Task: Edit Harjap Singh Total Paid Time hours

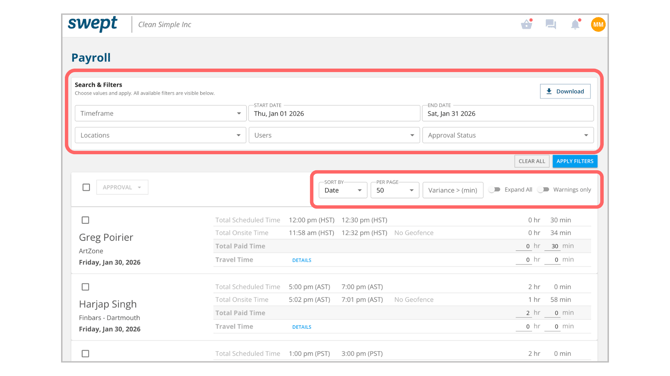Action: (524, 313)
